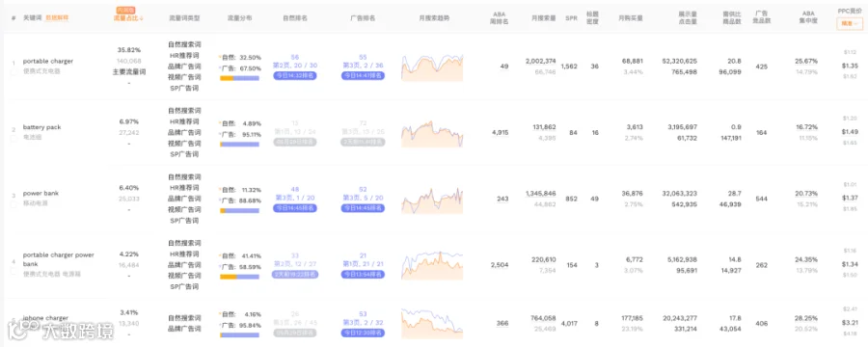Open search trend chart for battery pack
The height and width of the screenshot is (347, 868).
[432, 134]
